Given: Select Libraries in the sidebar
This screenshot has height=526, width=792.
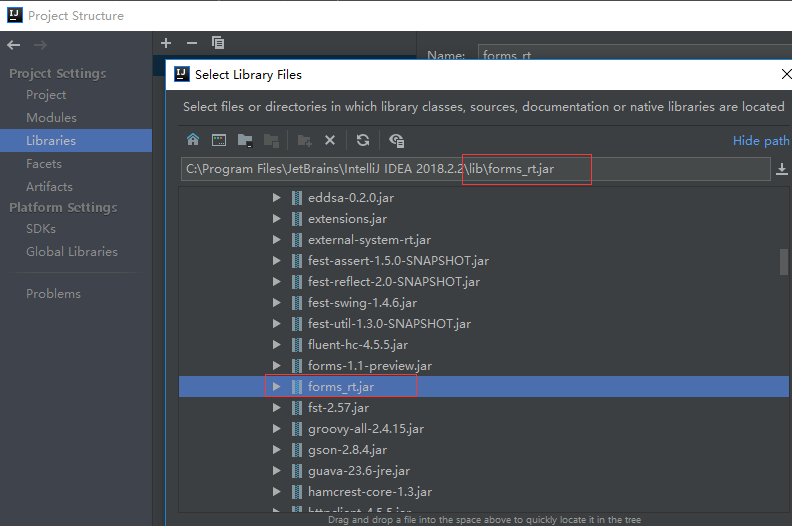Looking at the screenshot, I should (76, 140).
